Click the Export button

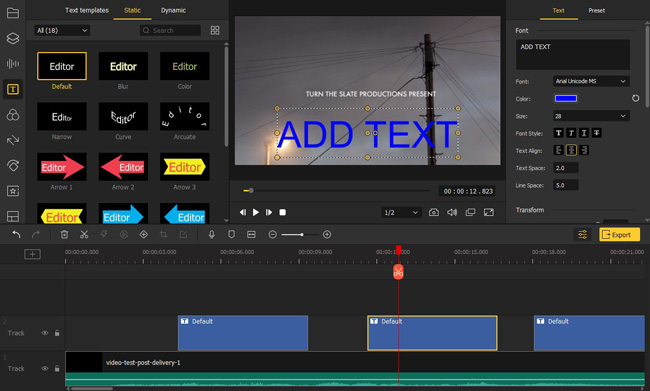[619, 235]
